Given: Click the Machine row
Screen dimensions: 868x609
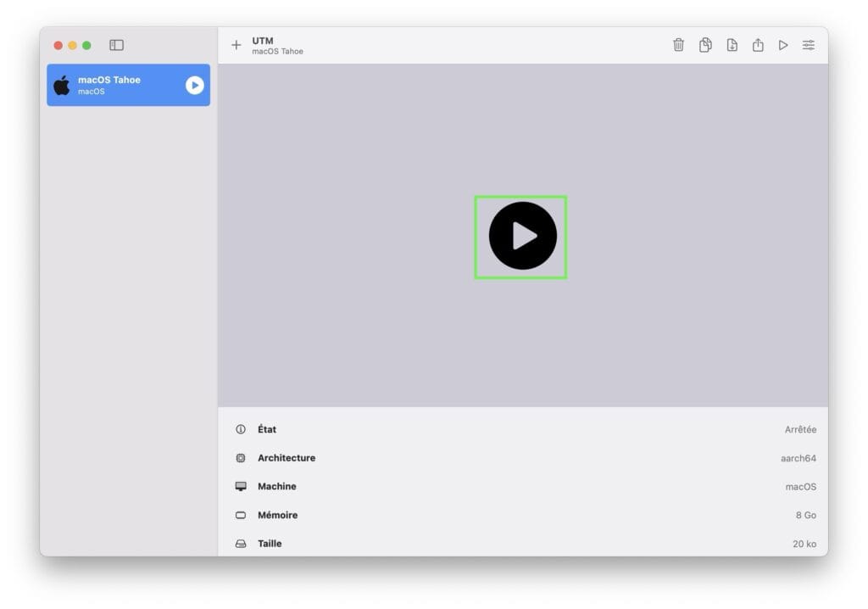Looking at the screenshot, I should click(523, 487).
